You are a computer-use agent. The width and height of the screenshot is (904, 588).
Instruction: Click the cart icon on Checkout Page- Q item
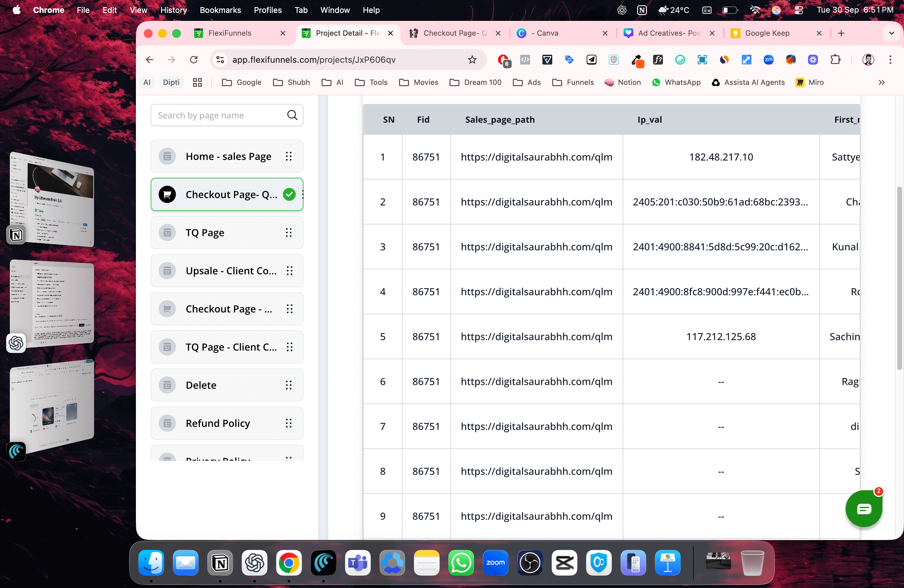167,194
